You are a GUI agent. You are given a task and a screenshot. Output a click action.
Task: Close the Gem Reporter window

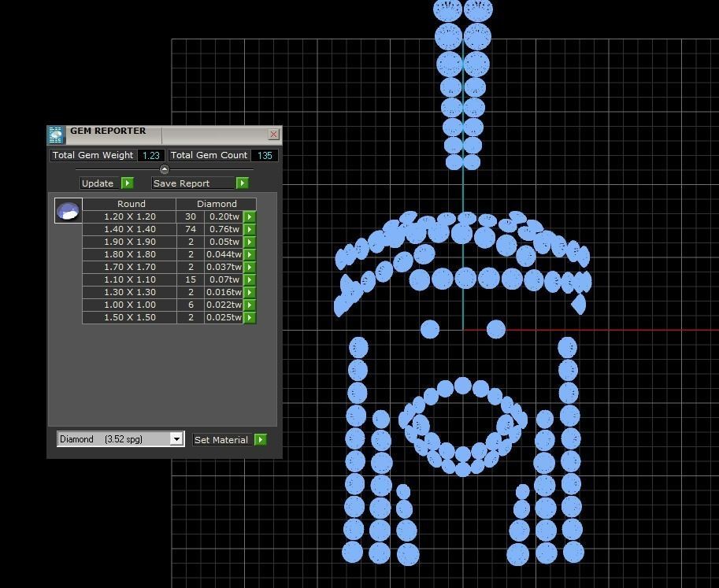[x=273, y=134]
